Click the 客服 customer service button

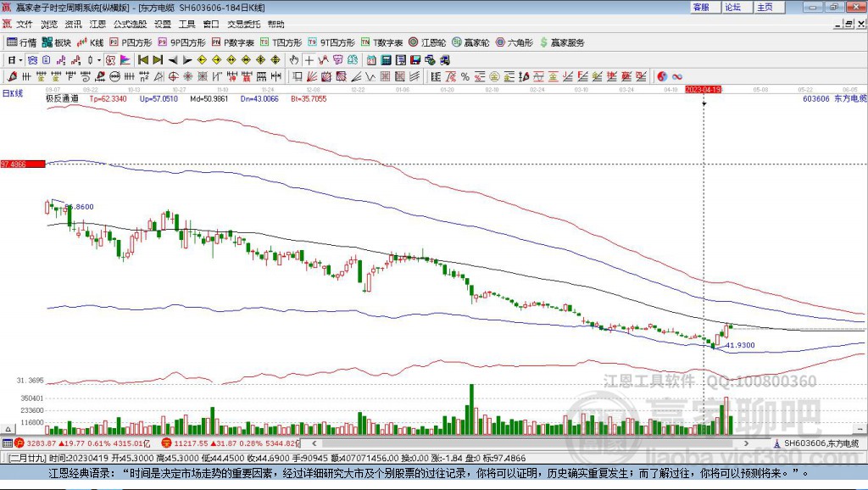(x=701, y=7)
